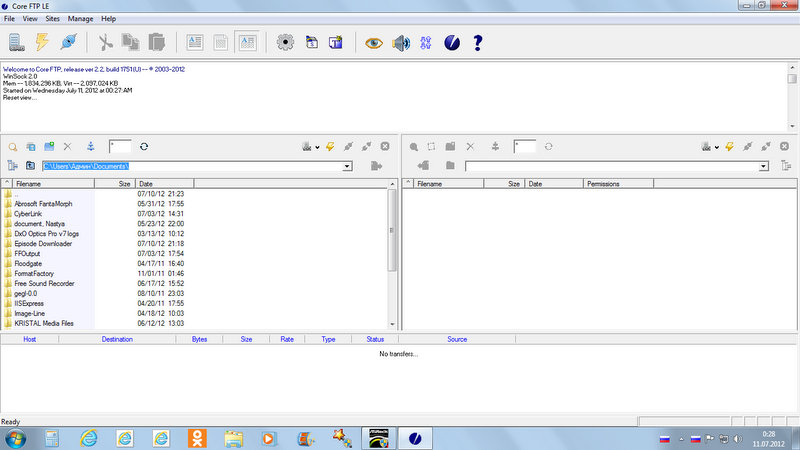Click the remote Permissions column header
This screenshot has height=450, width=800.
pyautogui.click(x=618, y=184)
